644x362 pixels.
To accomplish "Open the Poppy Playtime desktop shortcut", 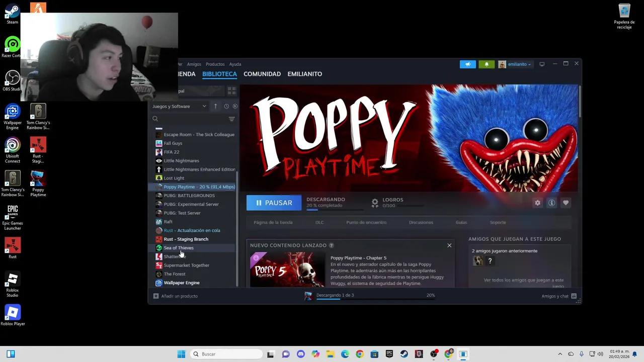I will 38,184.
